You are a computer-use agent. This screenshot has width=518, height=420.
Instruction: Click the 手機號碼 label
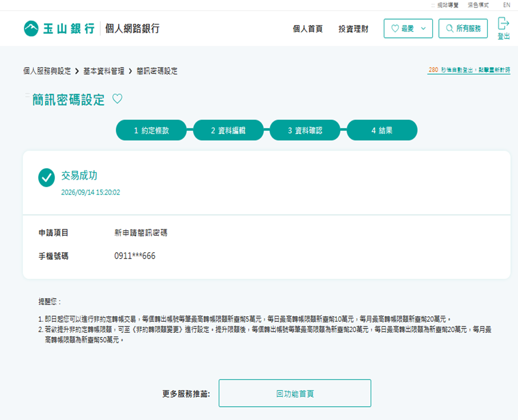[x=53, y=256]
